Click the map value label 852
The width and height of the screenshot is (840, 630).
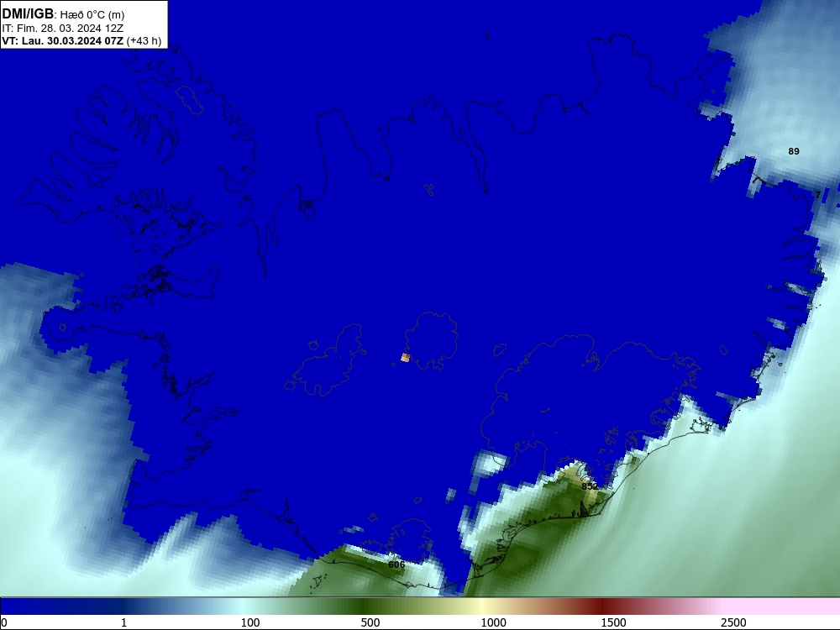click(x=590, y=486)
